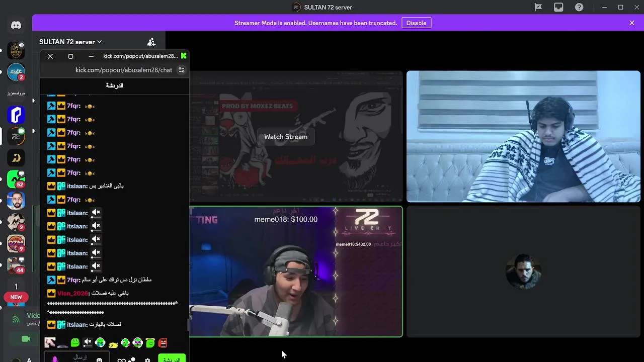Open the bearded man avatar server
The width and height of the screenshot is (644, 362).
click(x=16, y=201)
